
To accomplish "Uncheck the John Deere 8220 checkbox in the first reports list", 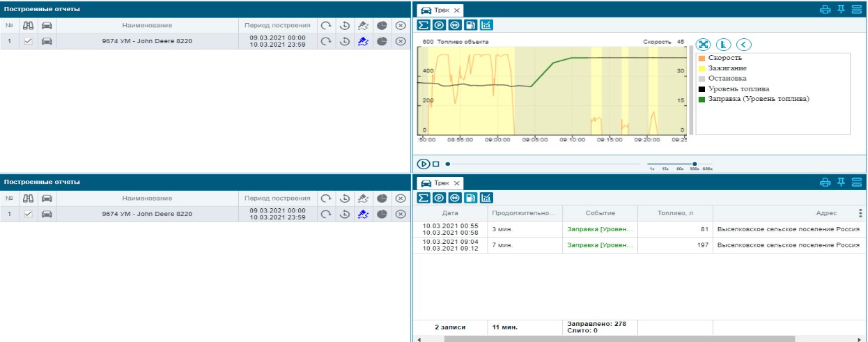I will click(x=29, y=41).
